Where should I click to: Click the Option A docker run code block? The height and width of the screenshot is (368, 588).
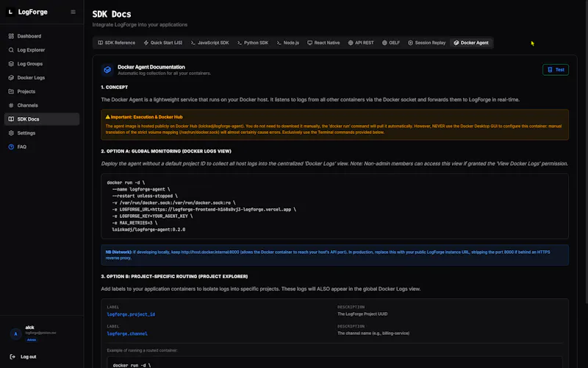tap(334, 206)
